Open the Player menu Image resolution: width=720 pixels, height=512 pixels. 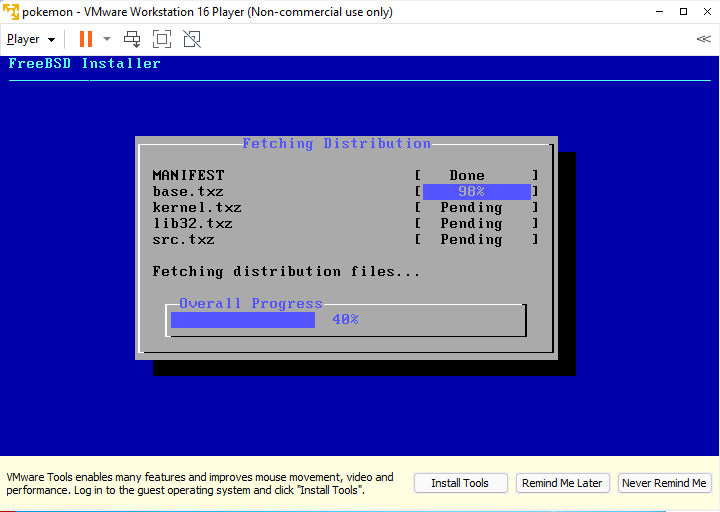(31, 39)
